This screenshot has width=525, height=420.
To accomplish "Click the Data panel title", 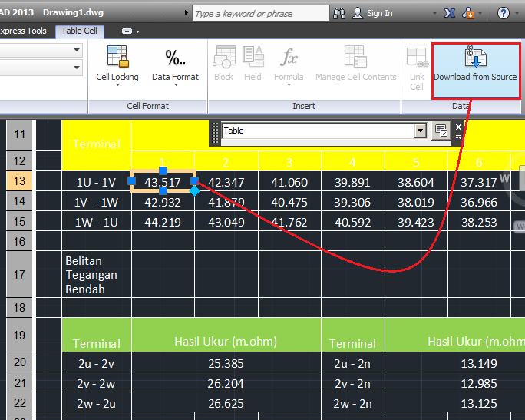I will click(461, 106).
